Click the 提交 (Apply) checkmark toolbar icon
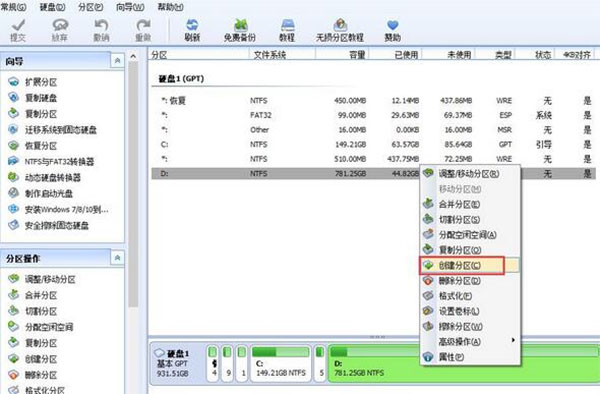 [18, 26]
